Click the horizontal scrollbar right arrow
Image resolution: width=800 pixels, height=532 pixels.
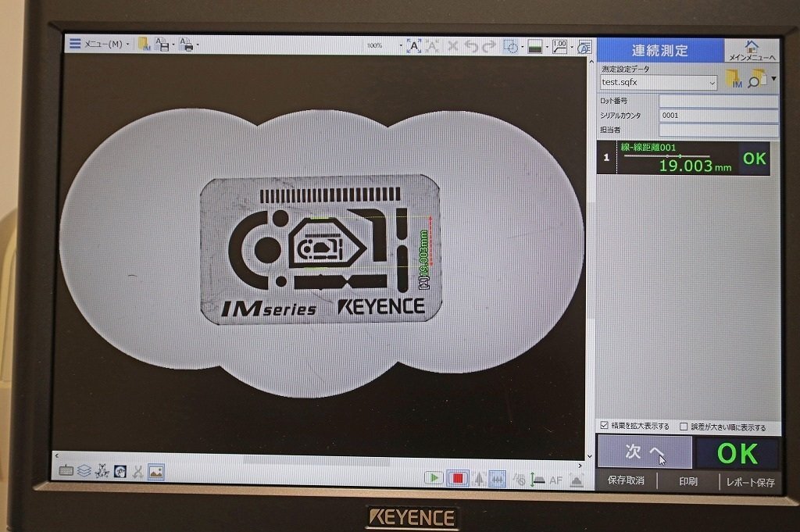[580, 465]
